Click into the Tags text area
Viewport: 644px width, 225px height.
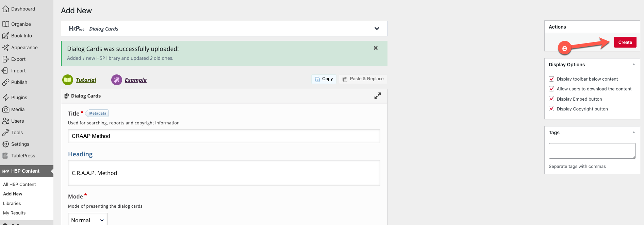[592, 151]
